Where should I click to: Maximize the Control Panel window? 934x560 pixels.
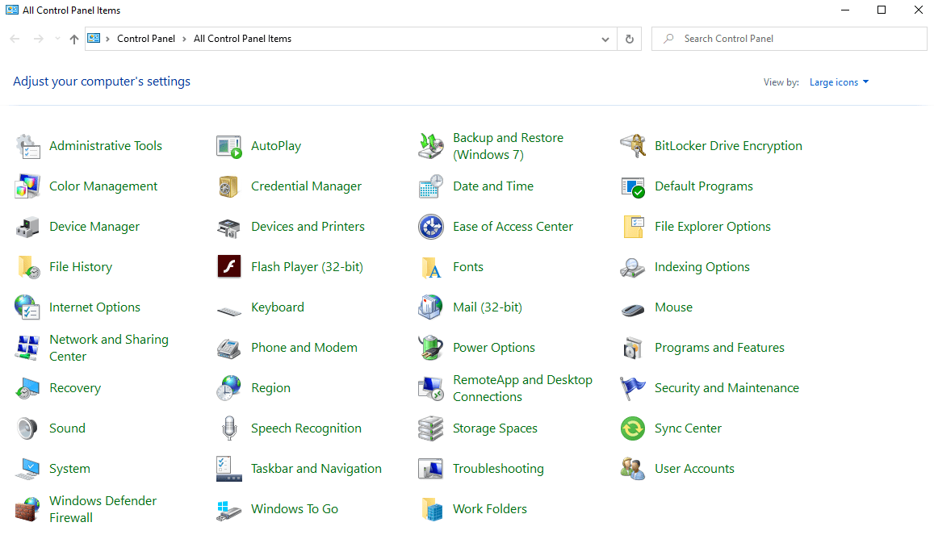(x=882, y=10)
